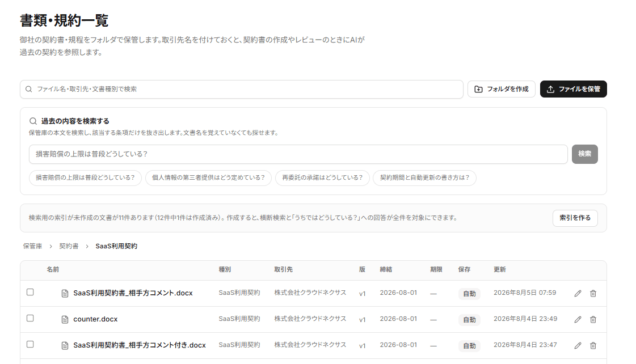The image size is (636, 364).
Task: Tick the checkbox for counter.docx
Action: [30, 318]
